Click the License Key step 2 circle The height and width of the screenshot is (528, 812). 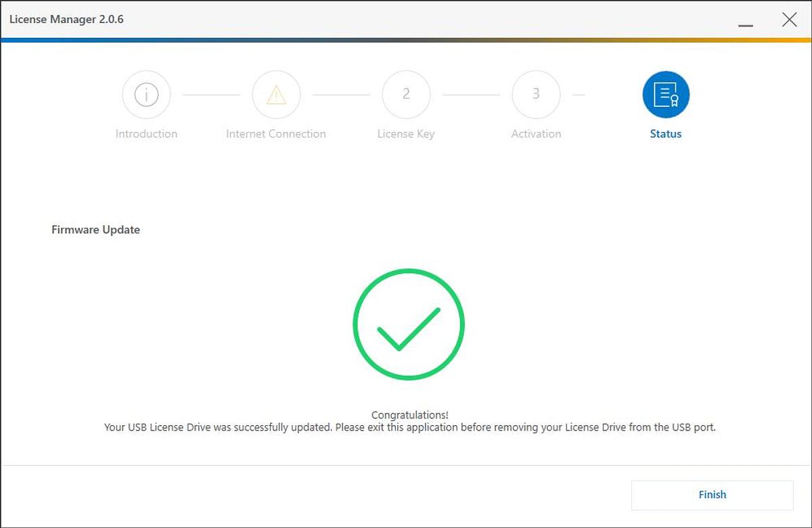click(406, 95)
